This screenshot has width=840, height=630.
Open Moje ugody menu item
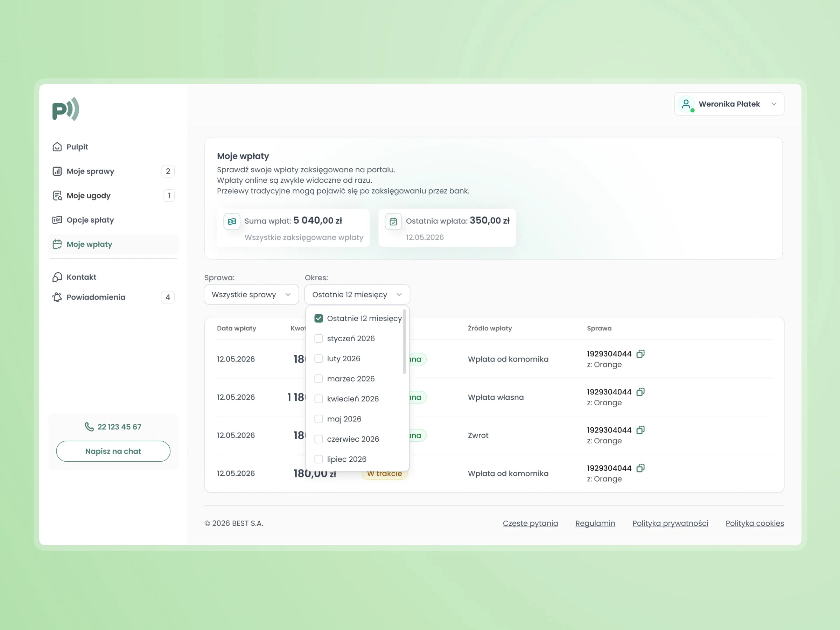113,196
